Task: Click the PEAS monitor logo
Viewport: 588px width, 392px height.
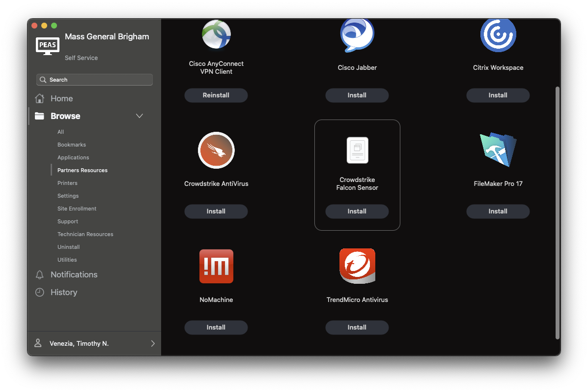Action: [x=48, y=46]
